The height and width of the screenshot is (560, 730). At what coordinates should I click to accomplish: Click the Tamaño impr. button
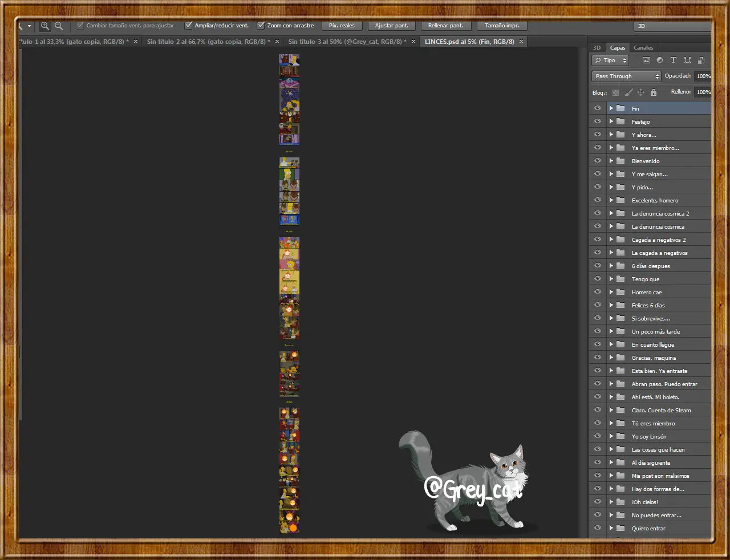[502, 26]
